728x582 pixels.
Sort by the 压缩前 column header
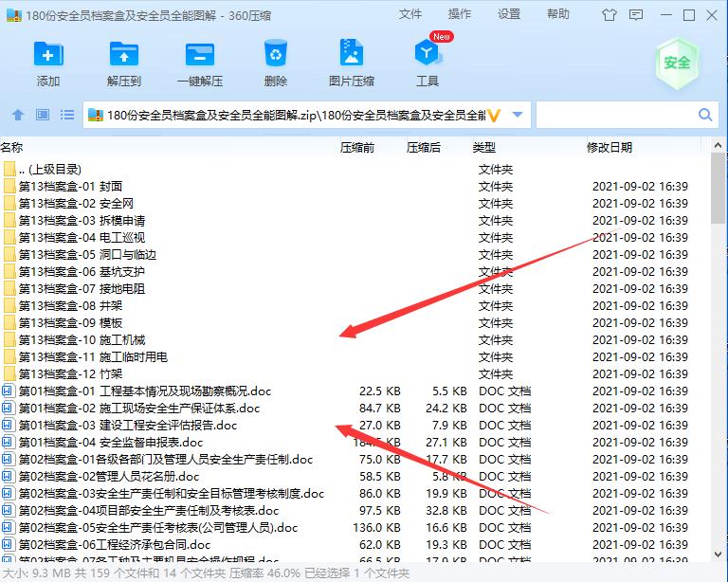click(357, 148)
